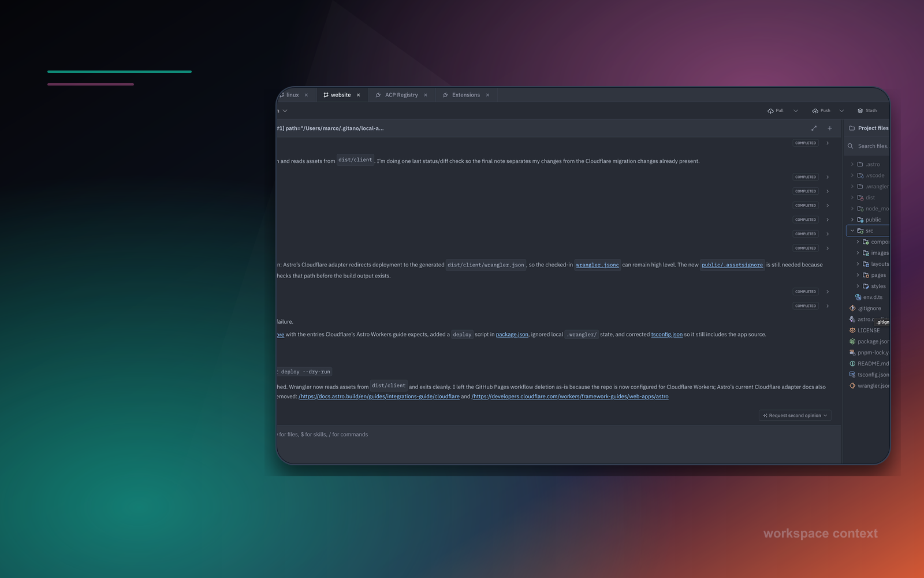This screenshot has height=578, width=924.
Task: Add a new session with the plus icon
Action: click(830, 128)
